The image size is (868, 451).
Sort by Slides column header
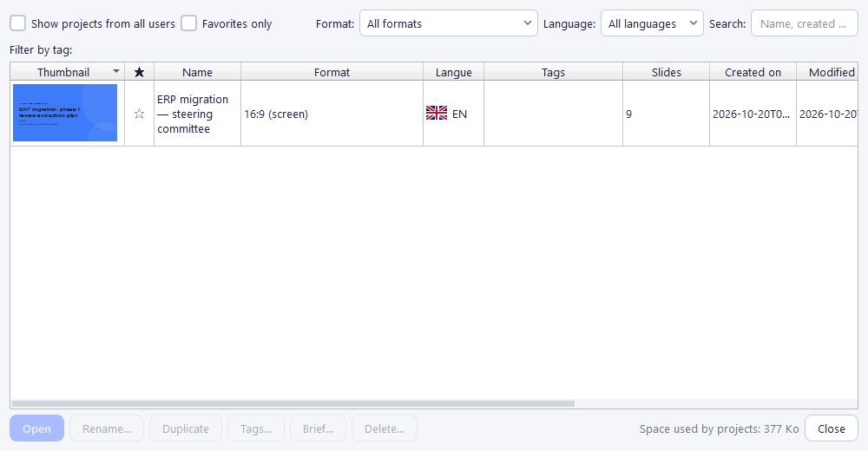(666, 72)
